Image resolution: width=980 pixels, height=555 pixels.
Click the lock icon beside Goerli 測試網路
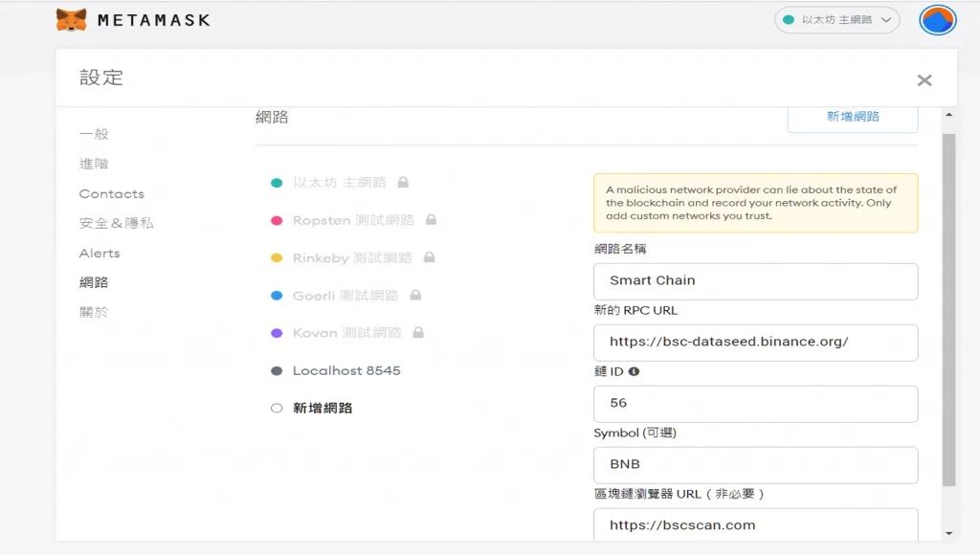pyautogui.click(x=415, y=295)
